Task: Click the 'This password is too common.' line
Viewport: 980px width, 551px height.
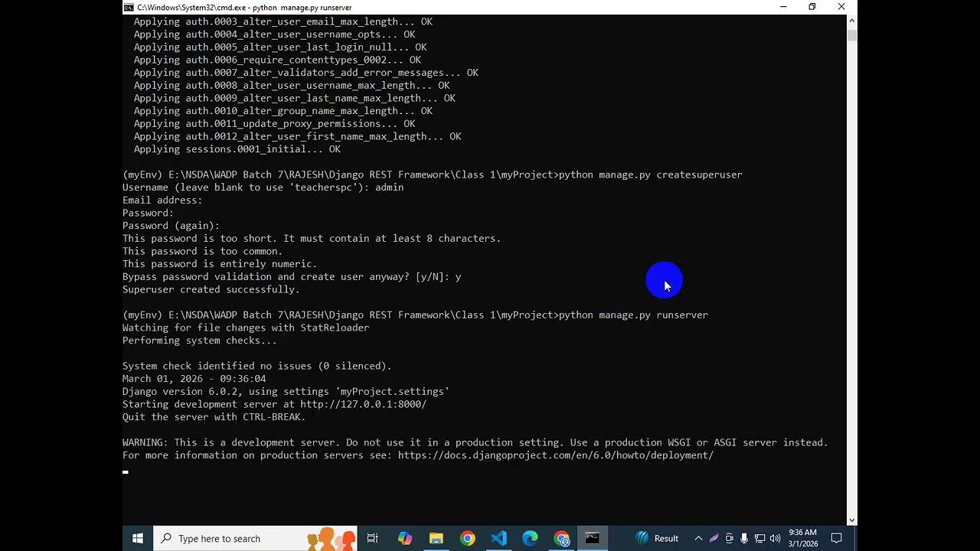Action: 202,251
